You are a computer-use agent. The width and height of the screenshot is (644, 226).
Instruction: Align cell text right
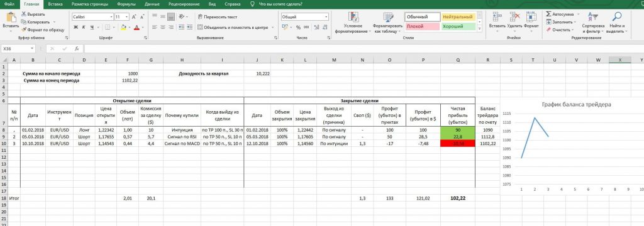point(171,28)
